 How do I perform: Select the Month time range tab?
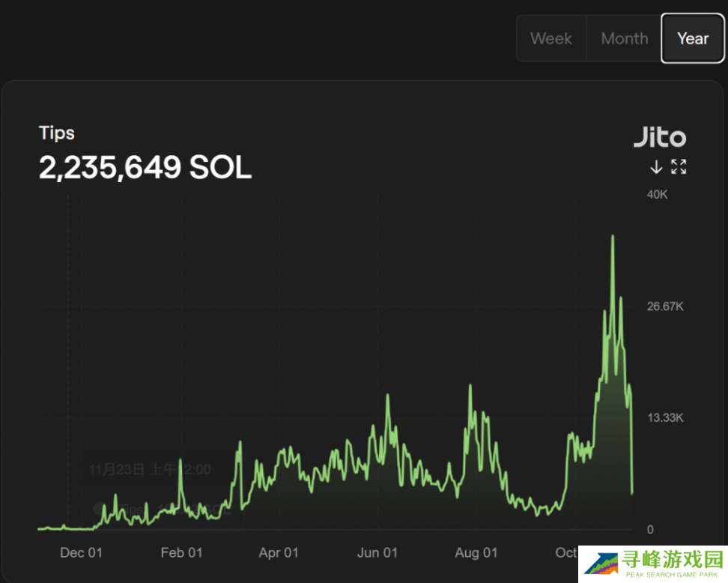624,38
